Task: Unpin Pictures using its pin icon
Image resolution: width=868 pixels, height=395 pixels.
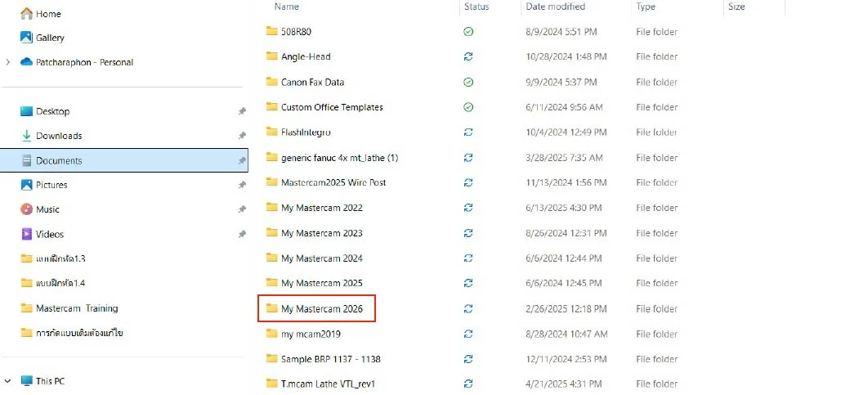Action: (x=242, y=185)
